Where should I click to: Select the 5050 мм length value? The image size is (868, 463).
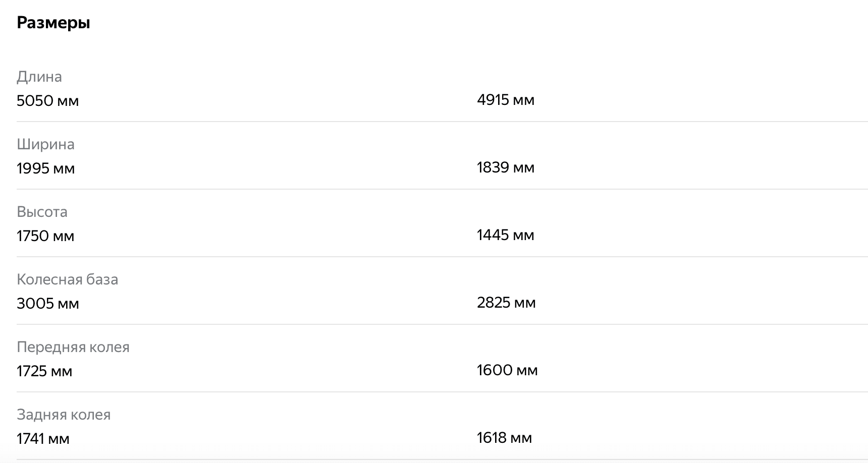tap(47, 101)
